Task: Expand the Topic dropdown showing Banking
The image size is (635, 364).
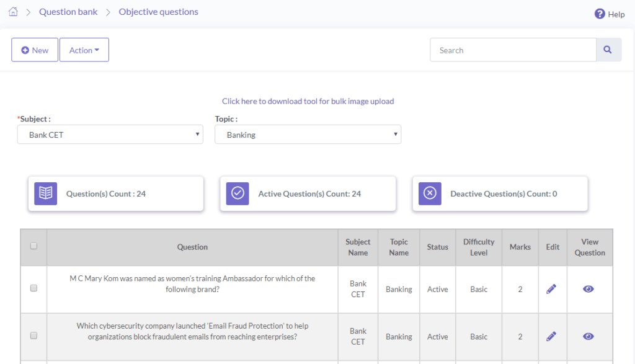Action: point(308,135)
